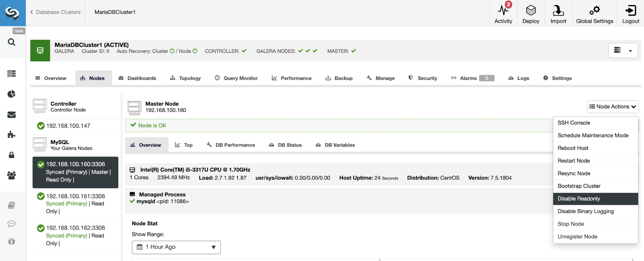Open the Performance tab
Screen dimensions: 644x261
click(x=292, y=78)
